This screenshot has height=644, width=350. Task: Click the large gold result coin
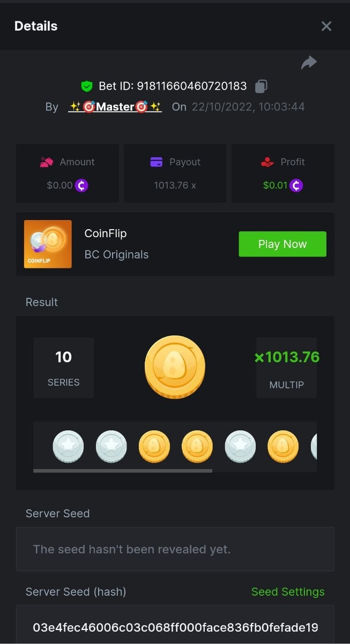pos(175,367)
